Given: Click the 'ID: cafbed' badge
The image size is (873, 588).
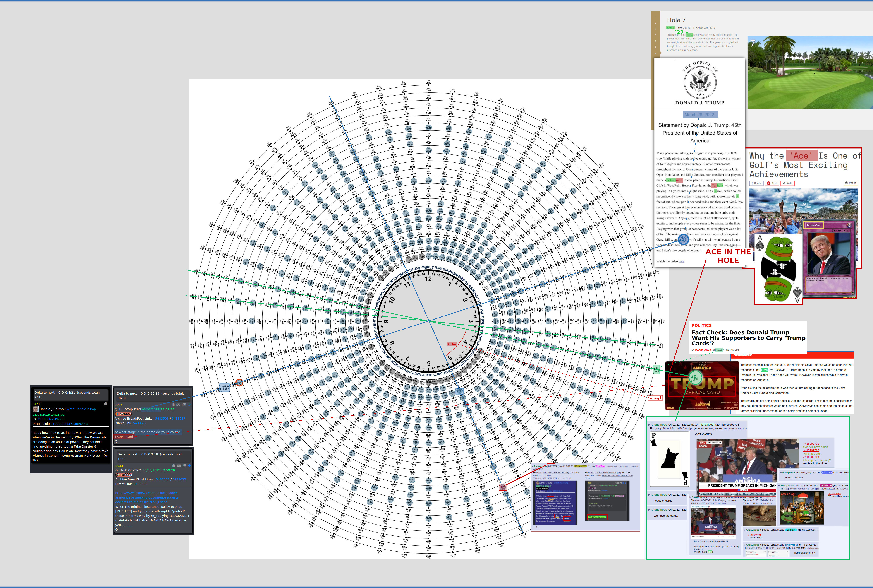Looking at the screenshot, I should tap(707, 424).
